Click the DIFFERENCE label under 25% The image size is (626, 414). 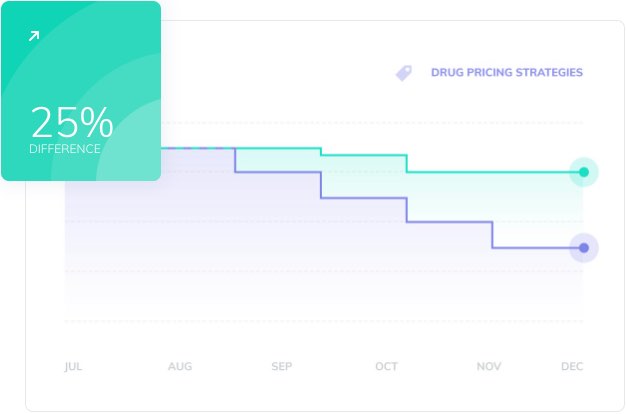tap(65, 149)
